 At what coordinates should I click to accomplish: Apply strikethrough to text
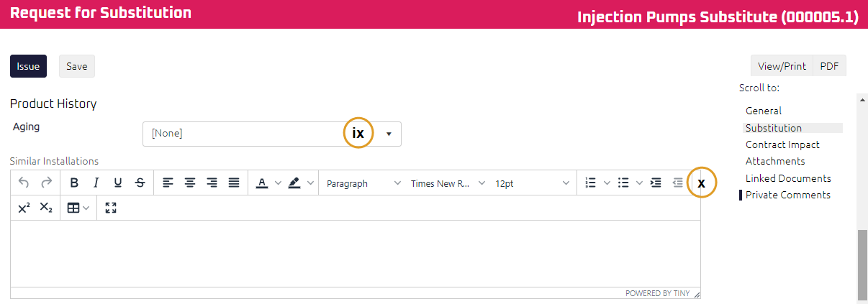coord(140,183)
